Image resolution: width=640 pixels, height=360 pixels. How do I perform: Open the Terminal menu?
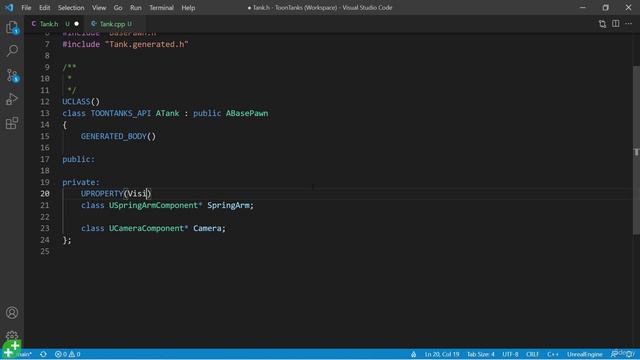tap(161, 8)
